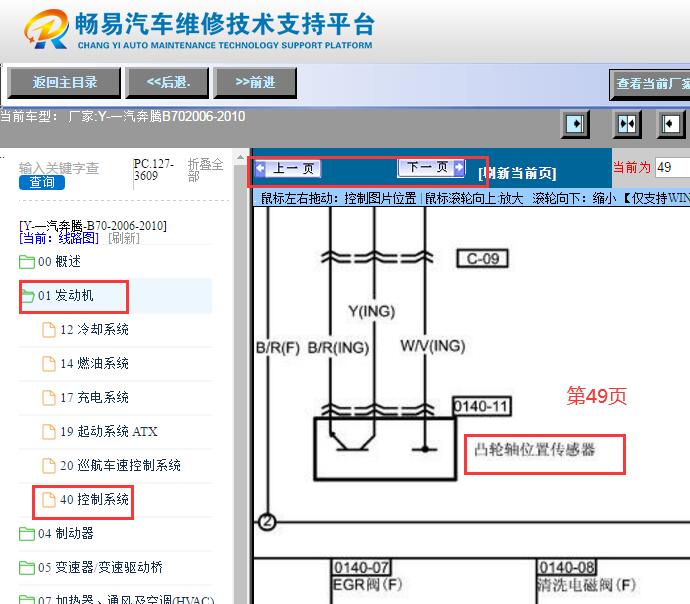This screenshot has width=690, height=604.
Task: Open 20 巡航车速控制系统 document
Action: [x=120, y=465]
